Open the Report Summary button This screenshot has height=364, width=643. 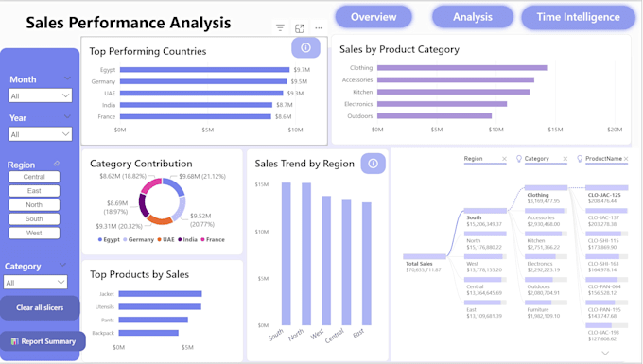point(43,341)
